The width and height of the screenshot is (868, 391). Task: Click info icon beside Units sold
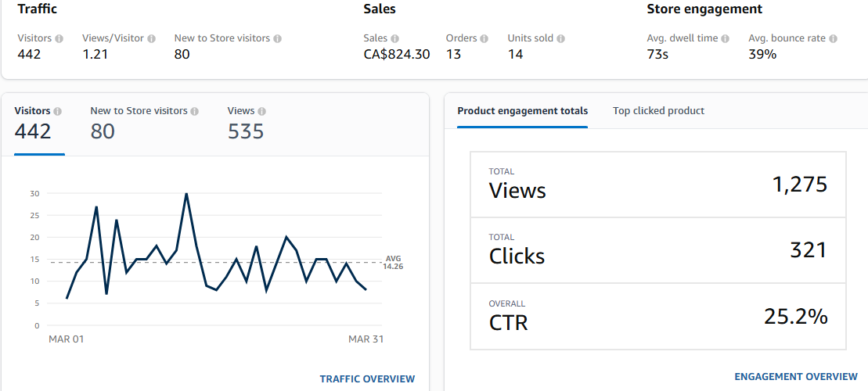[561, 39]
